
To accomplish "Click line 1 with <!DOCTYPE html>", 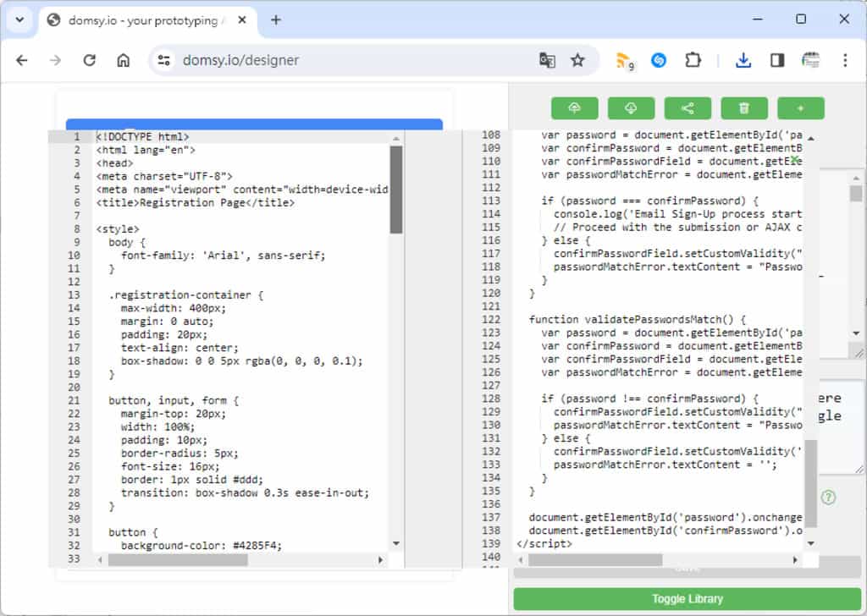I will click(142, 136).
